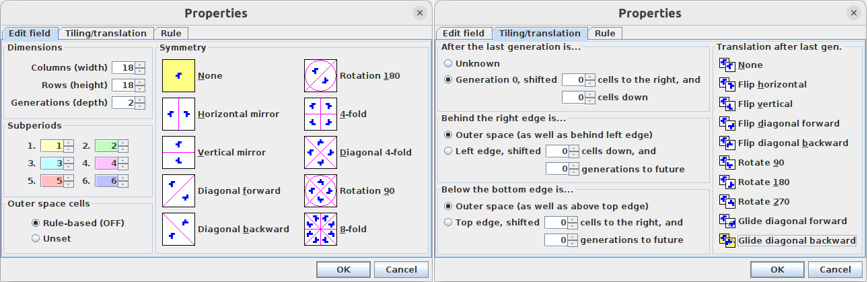Screen dimensions: 868x282
Task: Select the Glide diagonal forward icon
Action: pos(727,221)
